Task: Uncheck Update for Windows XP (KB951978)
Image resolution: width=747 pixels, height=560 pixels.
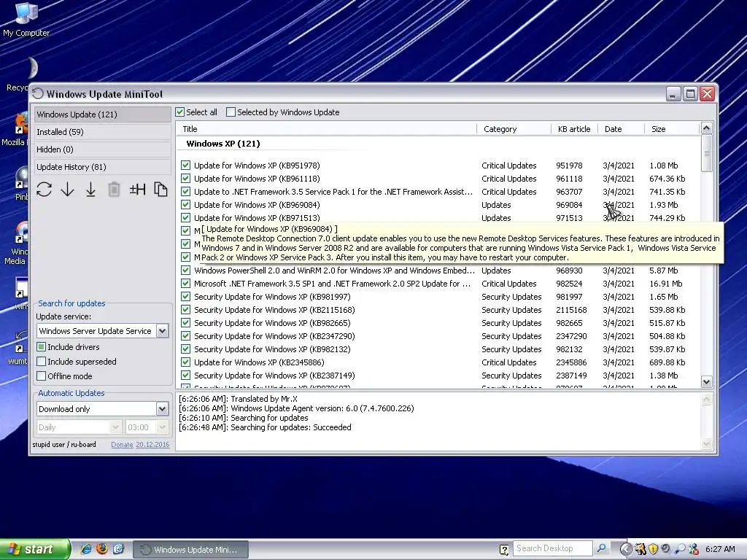Action: 186,166
